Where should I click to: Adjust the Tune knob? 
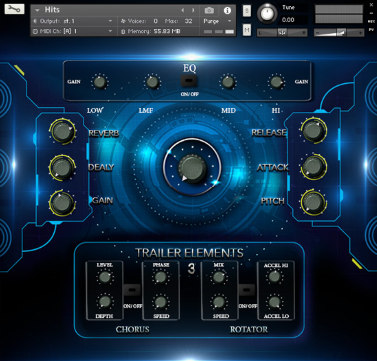point(266,13)
